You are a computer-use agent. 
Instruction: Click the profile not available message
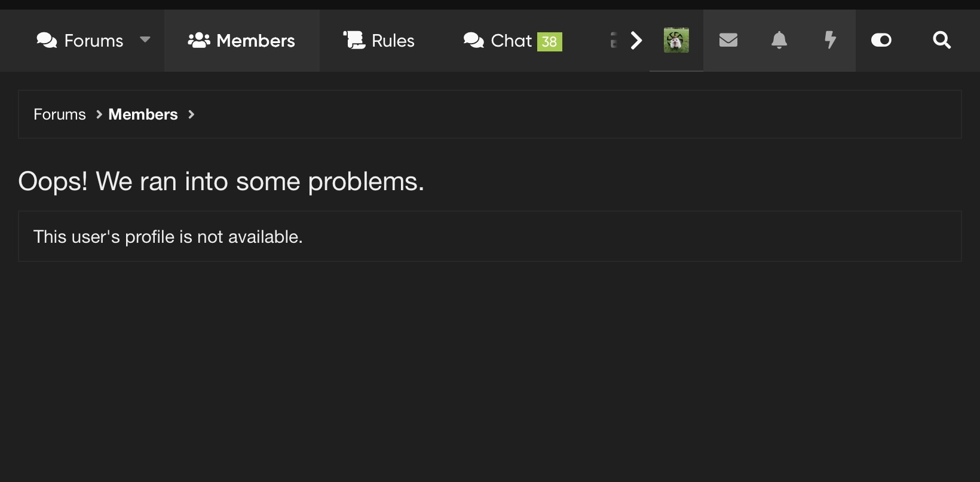tap(168, 237)
